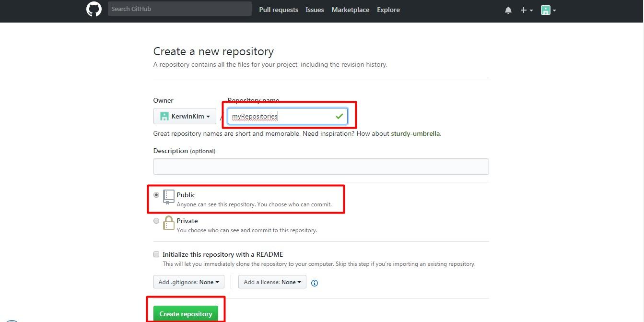
Task: Enable Initialize this repository with a README
Action: [156, 254]
